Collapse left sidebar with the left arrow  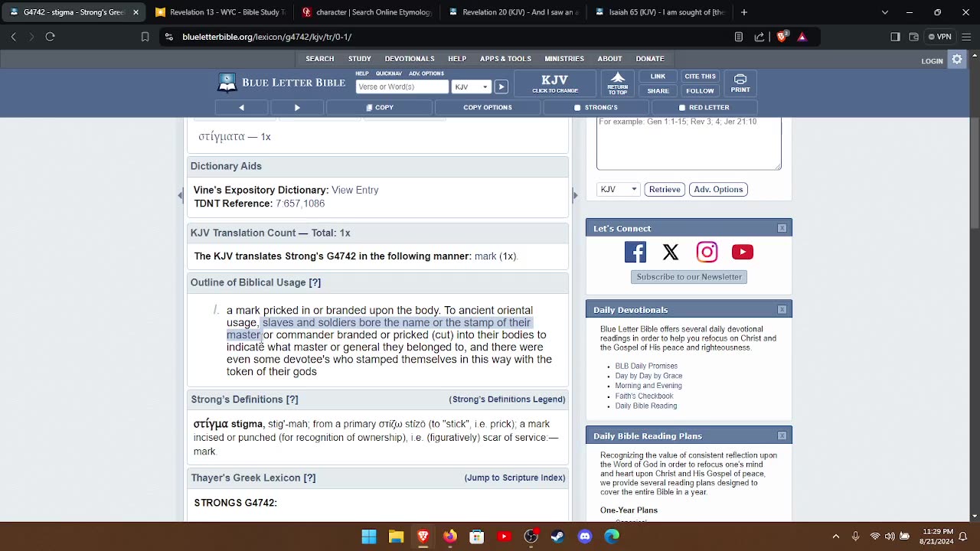click(181, 195)
